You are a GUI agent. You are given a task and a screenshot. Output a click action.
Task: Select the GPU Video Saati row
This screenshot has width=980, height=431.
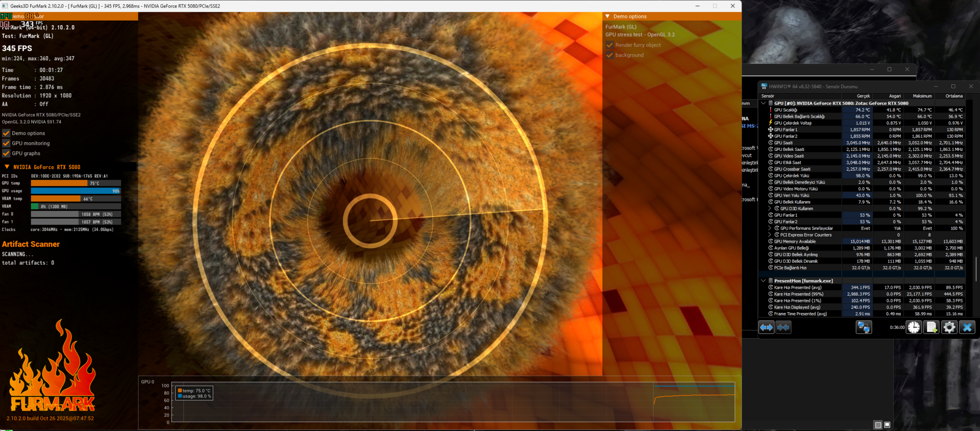point(862,156)
